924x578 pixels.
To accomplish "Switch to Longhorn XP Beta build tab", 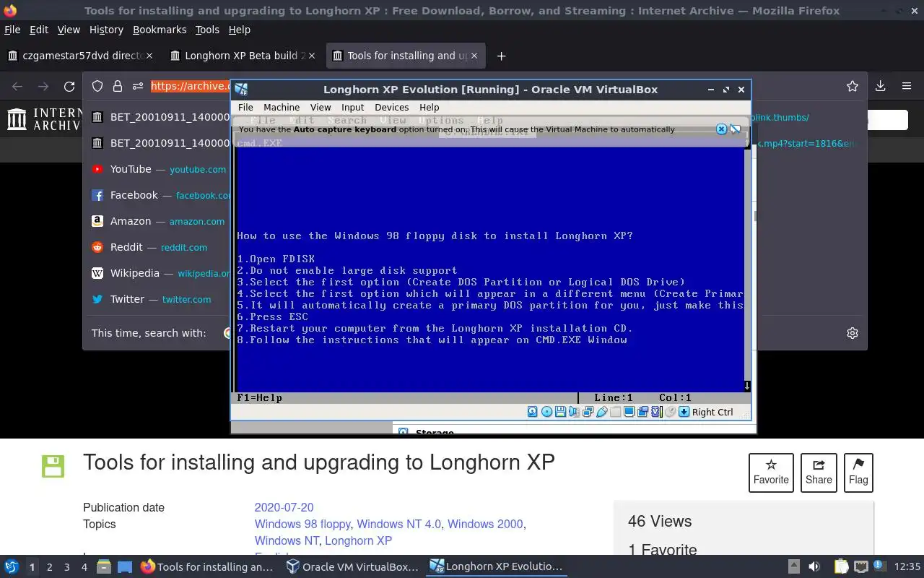I will point(243,56).
